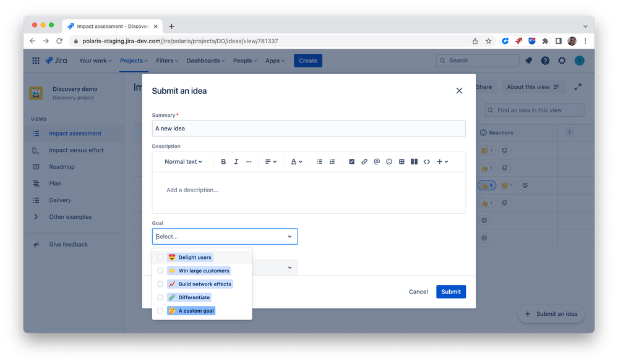Open the Dashboards menu
The height and width of the screenshot is (364, 618).
pyautogui.click(x=205, y=61)
